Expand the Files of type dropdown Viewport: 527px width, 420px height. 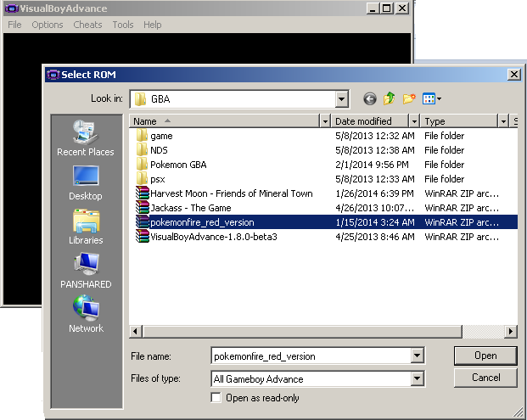(417, 378)
